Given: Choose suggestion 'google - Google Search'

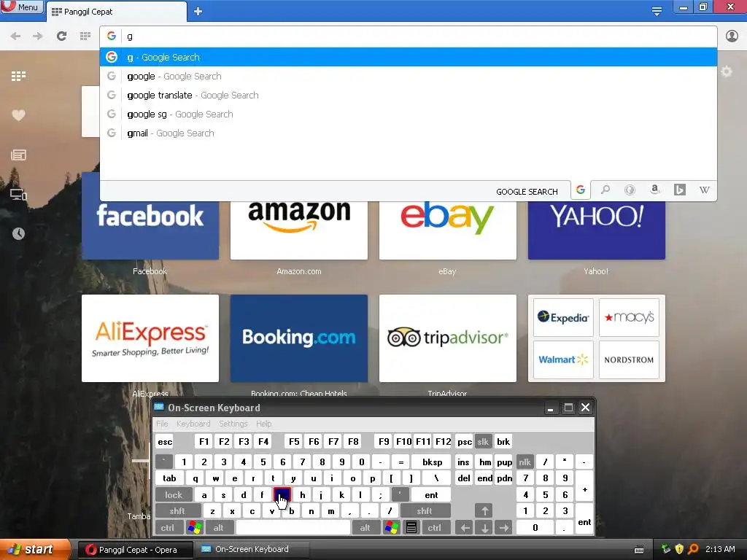Looking at the screenshot, I should click(x=409, y=76).
